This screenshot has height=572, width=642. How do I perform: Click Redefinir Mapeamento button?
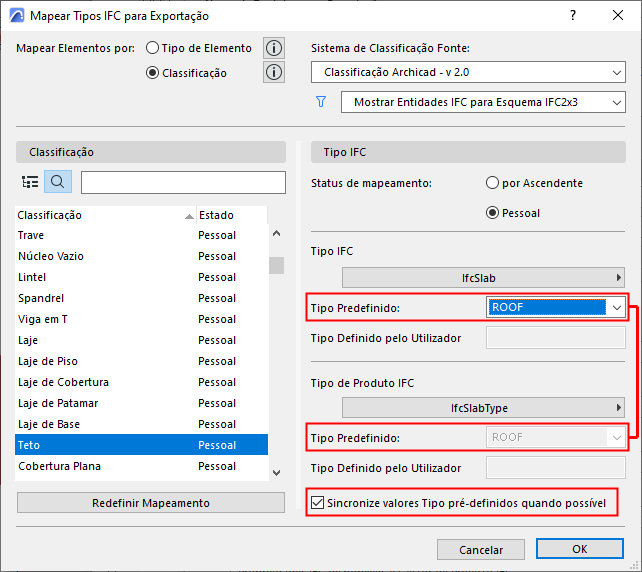click(151, 502)
